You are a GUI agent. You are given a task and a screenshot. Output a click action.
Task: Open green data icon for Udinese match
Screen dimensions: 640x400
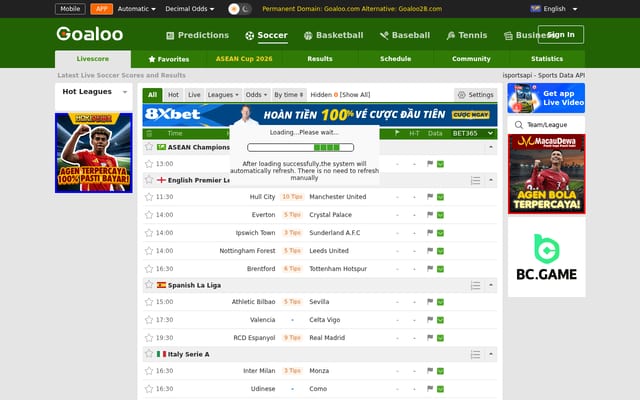tap(440, 389)
